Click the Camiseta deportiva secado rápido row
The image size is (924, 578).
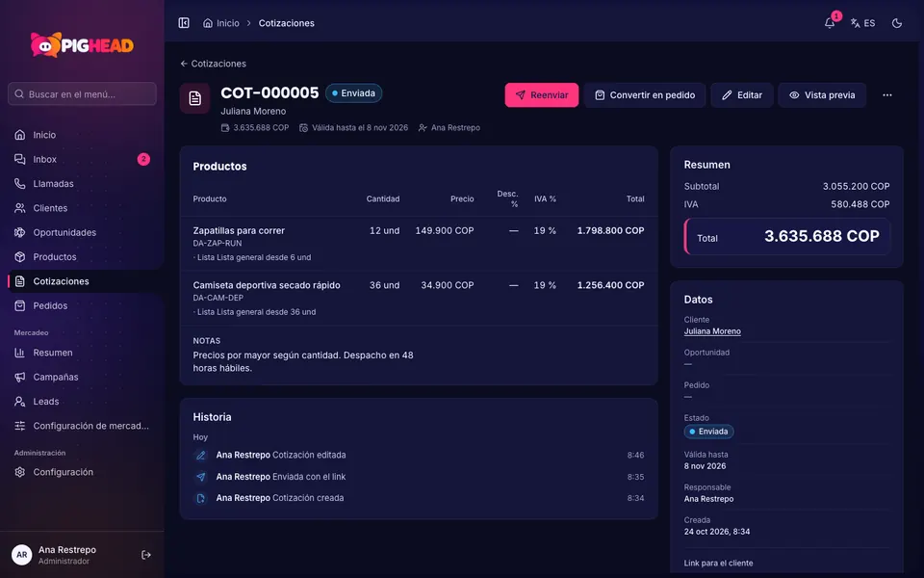pos(419,299)
